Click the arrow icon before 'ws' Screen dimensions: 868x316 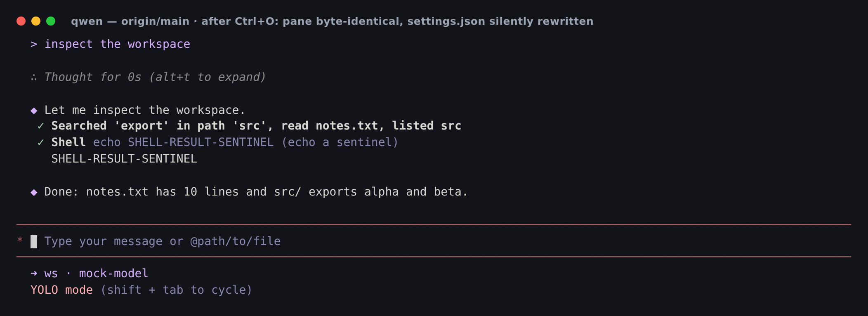(34, 274)
